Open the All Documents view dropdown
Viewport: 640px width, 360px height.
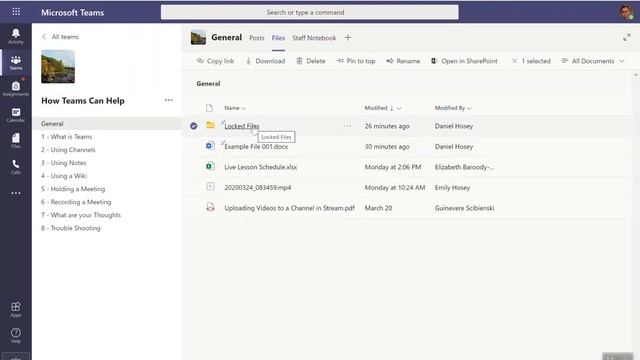click(x=593, y=61)
